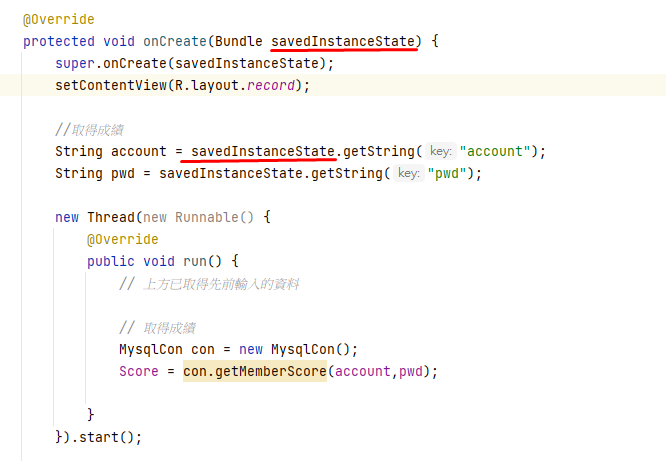Screen dimensions: 666x461
Task: Click the Bundle parameter type
Action: (x=239, y=41)
